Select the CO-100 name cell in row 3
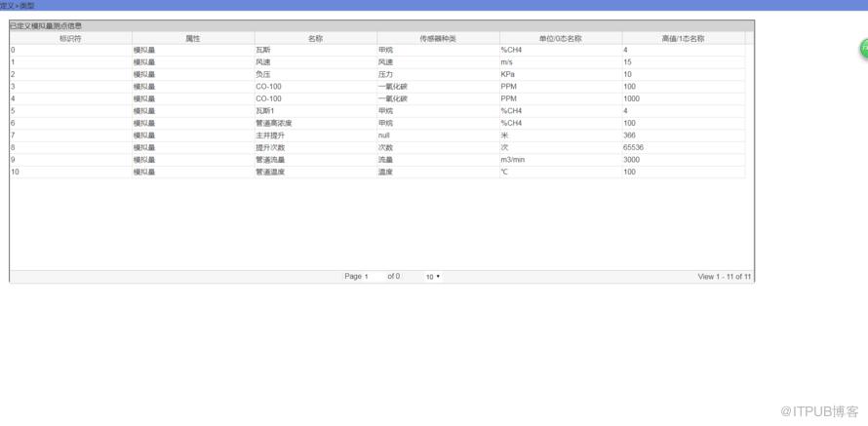The height and width of the screenshot is (426, 868). [316, 87]
